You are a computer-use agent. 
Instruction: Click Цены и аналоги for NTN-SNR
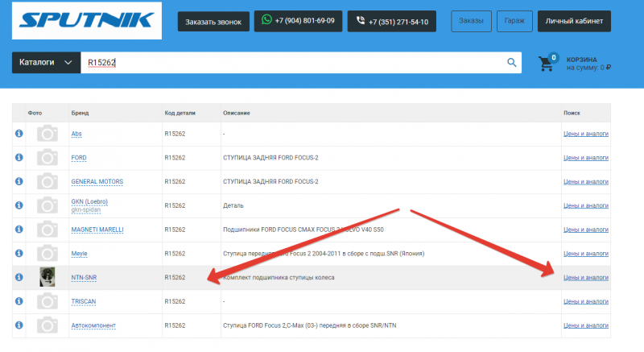click(586, 278)
